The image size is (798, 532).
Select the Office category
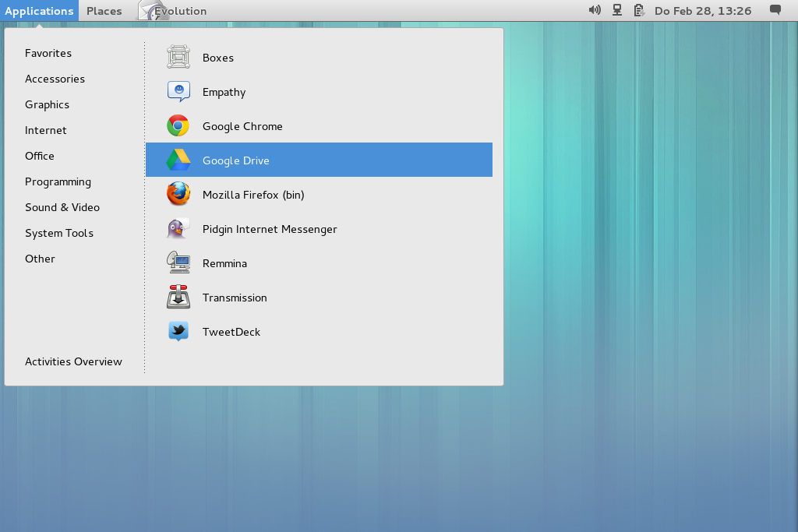[x=40, y=156]
